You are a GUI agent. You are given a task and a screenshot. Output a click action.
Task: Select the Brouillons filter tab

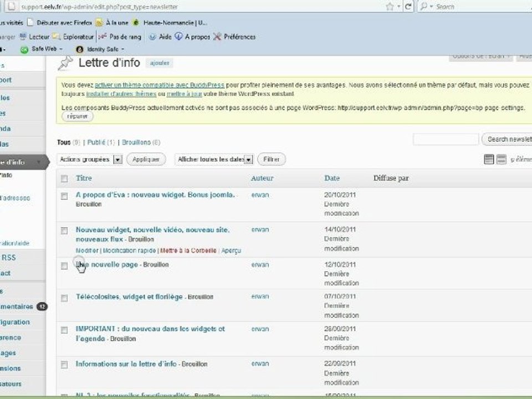tap(136, 142)
